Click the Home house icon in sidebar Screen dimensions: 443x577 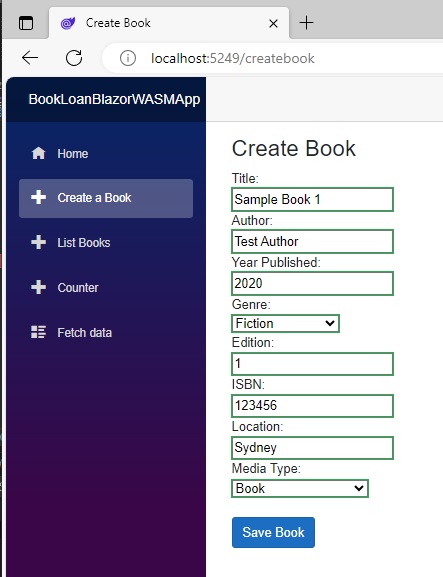tap(38, 153)
